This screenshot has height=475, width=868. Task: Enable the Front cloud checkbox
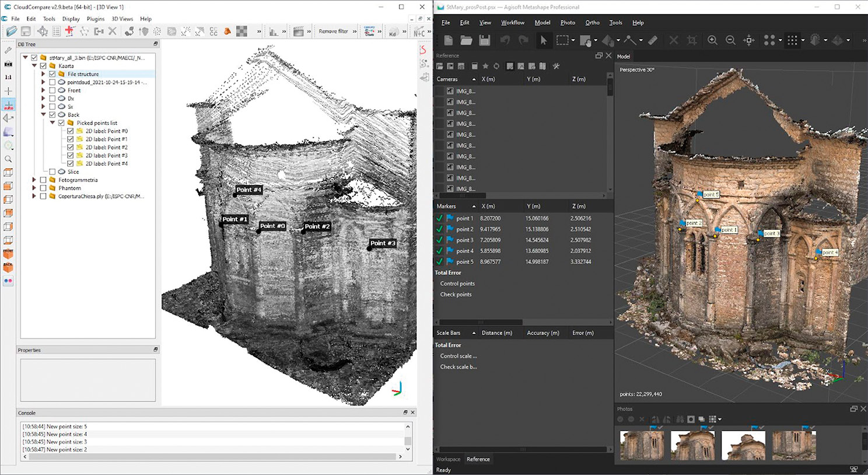coord(52,90)
